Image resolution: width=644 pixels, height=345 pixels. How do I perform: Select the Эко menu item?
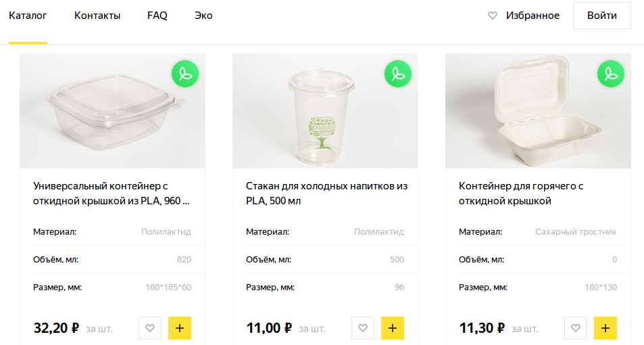203,16
